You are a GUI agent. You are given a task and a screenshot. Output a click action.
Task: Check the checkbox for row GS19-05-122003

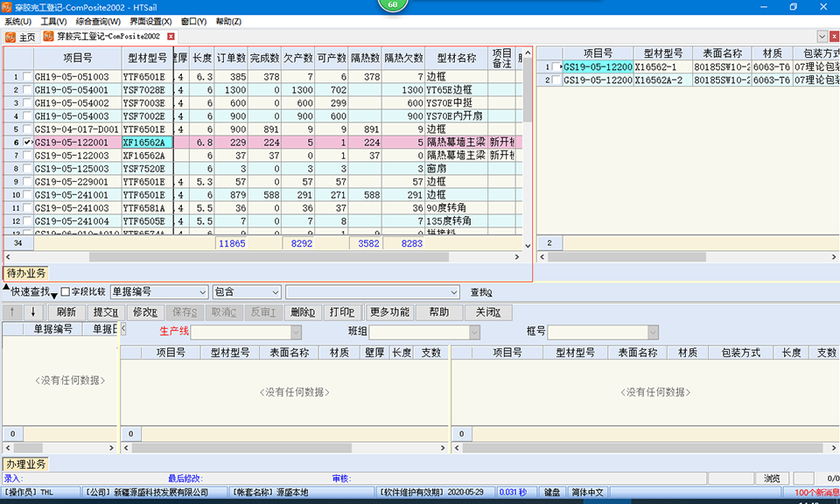tap(27, 156)
